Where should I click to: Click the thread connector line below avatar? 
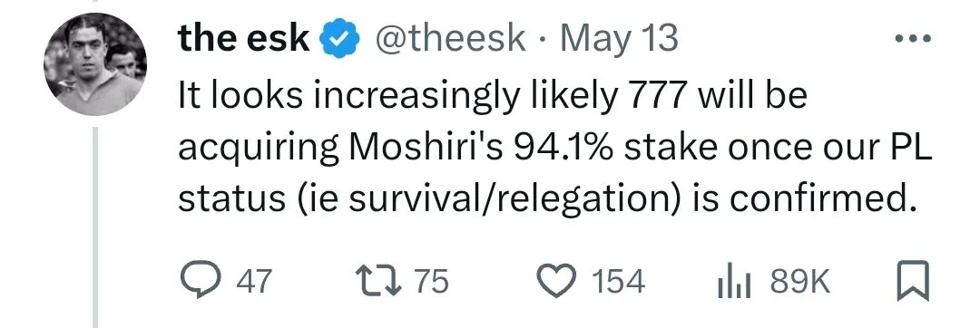95,227
